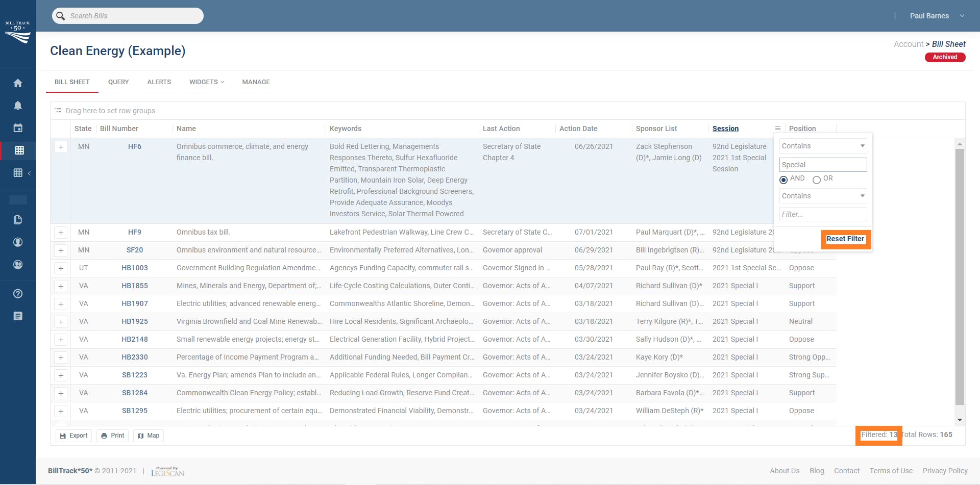
Task: Open the calendar icon in the sidebar
Action: pyautogui.click(x=18, y=128)
